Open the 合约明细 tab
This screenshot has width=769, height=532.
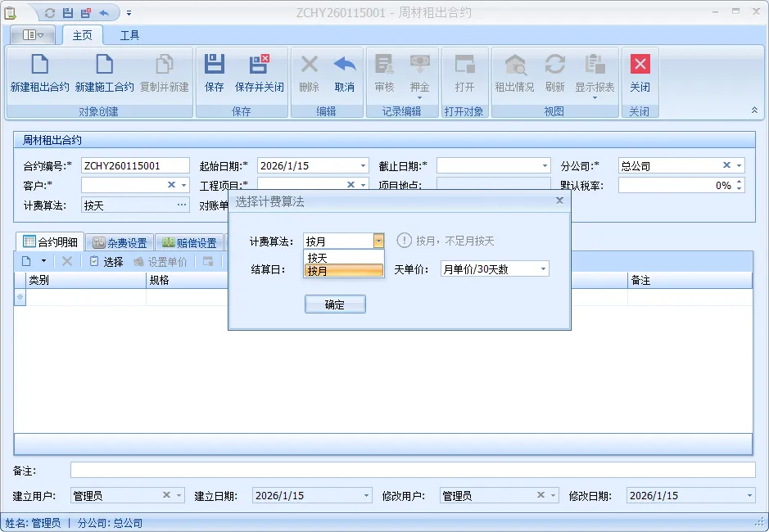51,241
